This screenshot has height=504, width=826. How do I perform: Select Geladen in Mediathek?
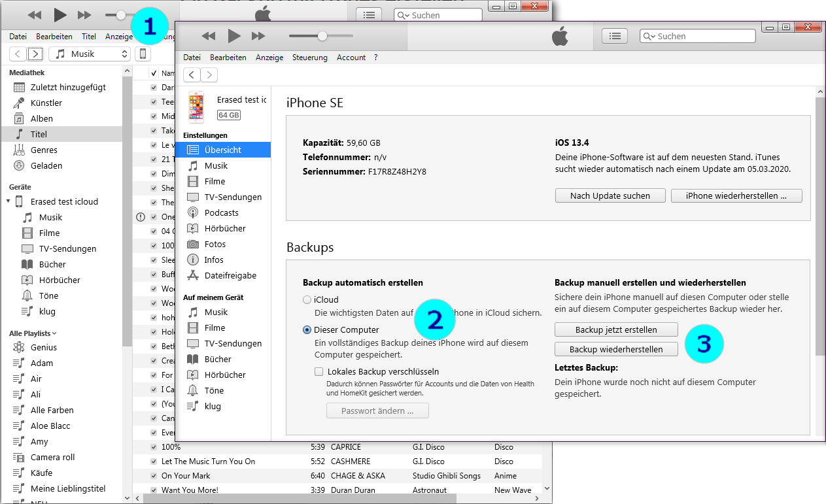(61, 165)
